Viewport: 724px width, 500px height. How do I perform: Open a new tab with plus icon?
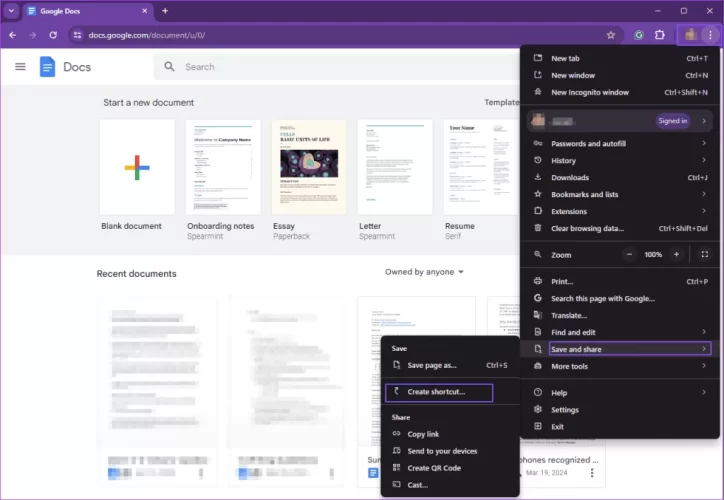165,11
